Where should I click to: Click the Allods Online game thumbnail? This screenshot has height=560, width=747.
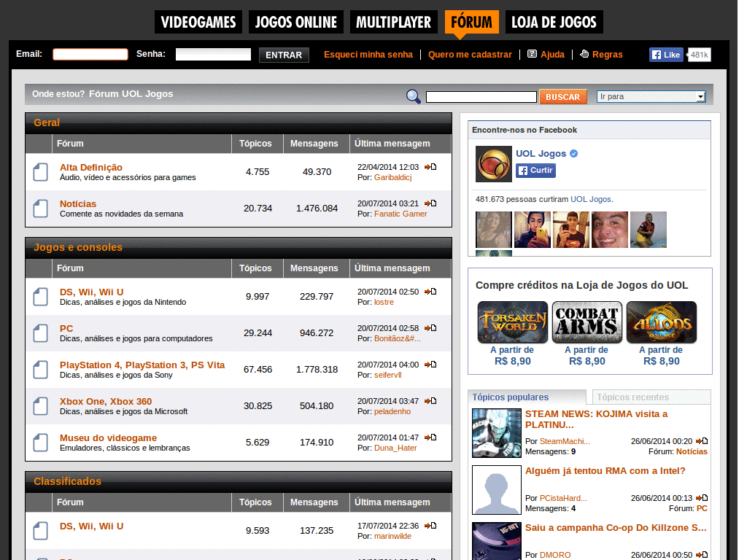[x=662, y=322]
